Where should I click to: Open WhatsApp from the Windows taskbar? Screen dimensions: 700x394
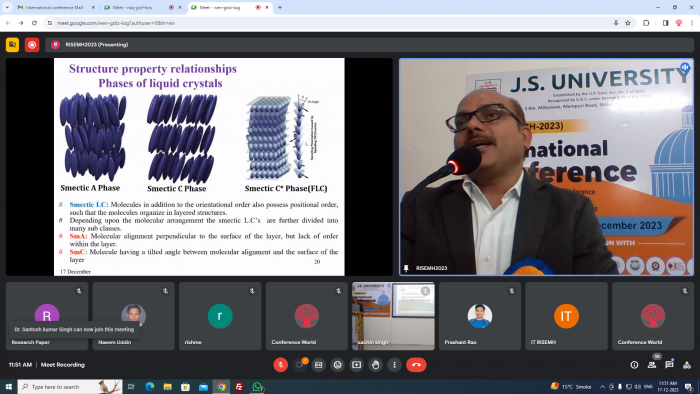coord(257,386)
